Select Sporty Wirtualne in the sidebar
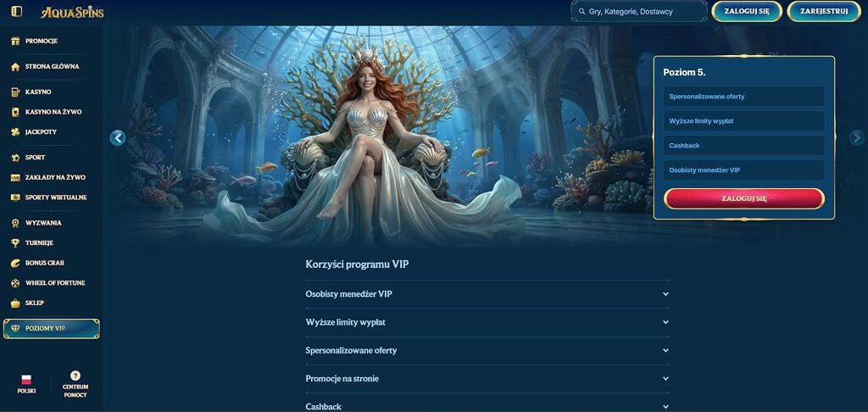Screen dimensions: 868x412 coord(56,198)
